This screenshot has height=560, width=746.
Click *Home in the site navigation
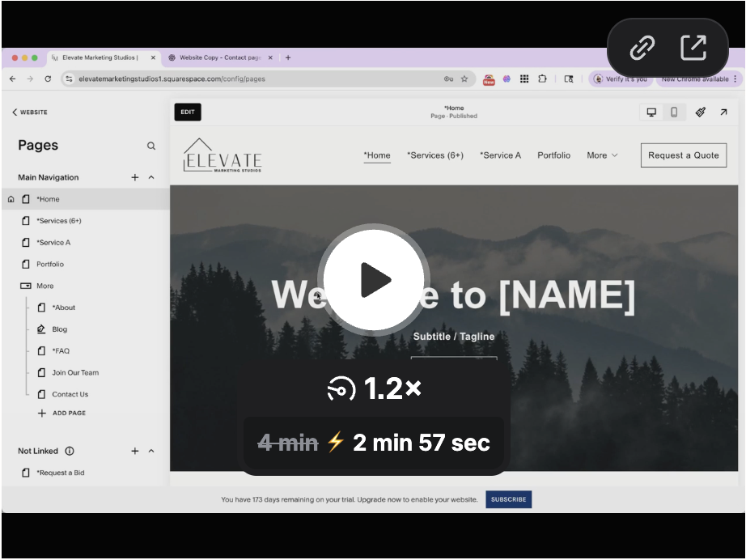(377, 155)
